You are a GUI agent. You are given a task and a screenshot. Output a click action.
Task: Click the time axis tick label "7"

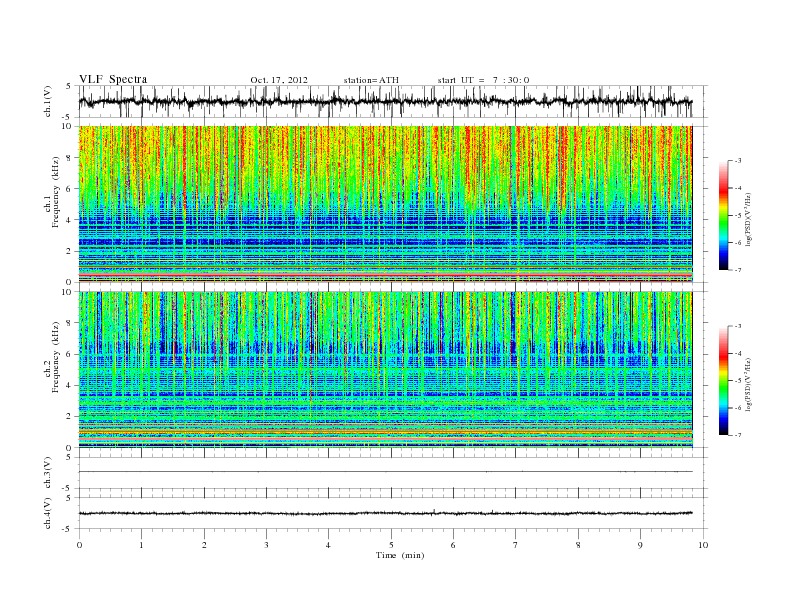[516, 545]
